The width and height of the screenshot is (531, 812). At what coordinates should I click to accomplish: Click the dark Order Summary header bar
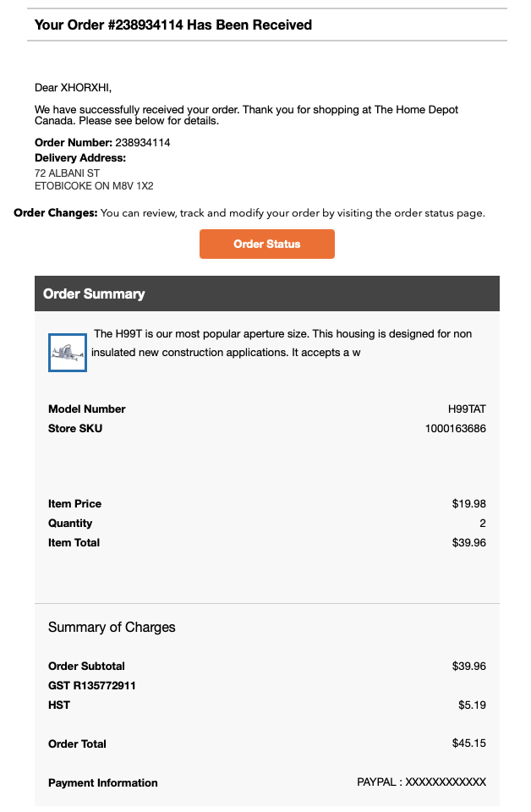(267, 294)
